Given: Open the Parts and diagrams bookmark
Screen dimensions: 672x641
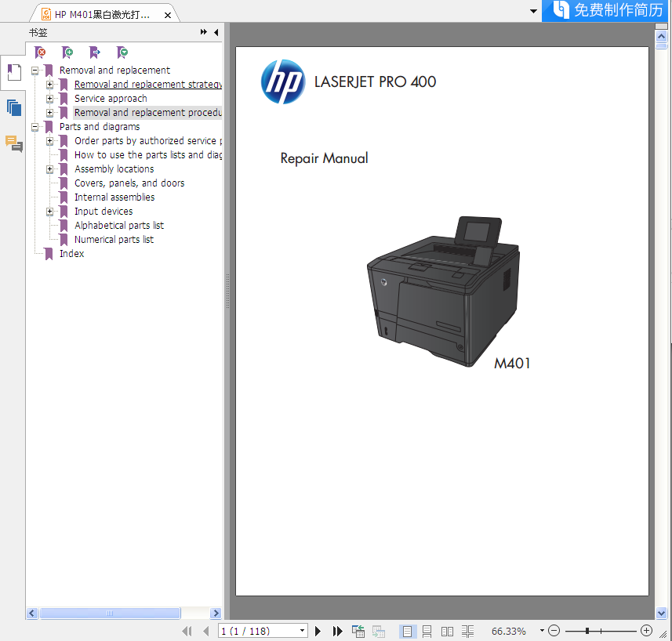Looking at the screenshot, I should click(x=100, y=127).
